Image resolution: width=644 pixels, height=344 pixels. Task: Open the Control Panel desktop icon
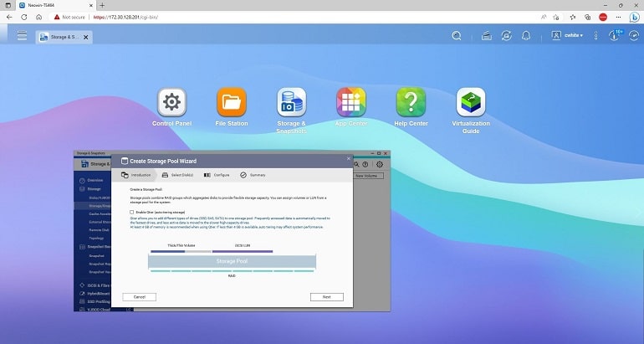pos(171,103)
